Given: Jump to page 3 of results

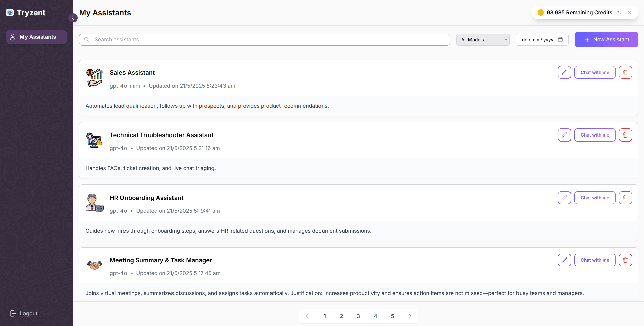Looking at the screenshot, I should [358, 316].
